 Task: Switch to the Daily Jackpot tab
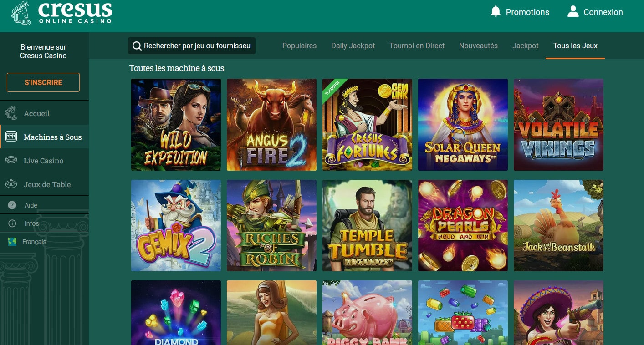pyautogui.click(x=353, y=46)
